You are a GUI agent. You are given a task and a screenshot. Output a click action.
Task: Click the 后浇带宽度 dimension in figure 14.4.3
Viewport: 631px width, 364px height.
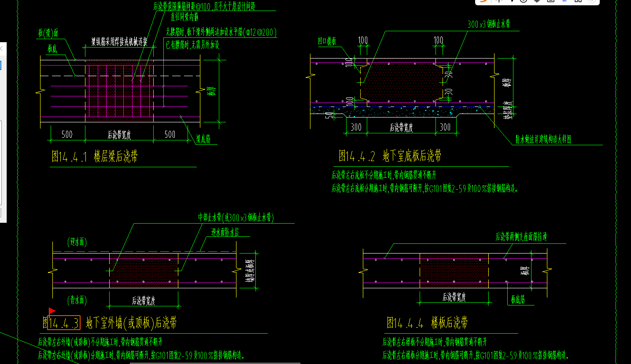pos(144,301)
